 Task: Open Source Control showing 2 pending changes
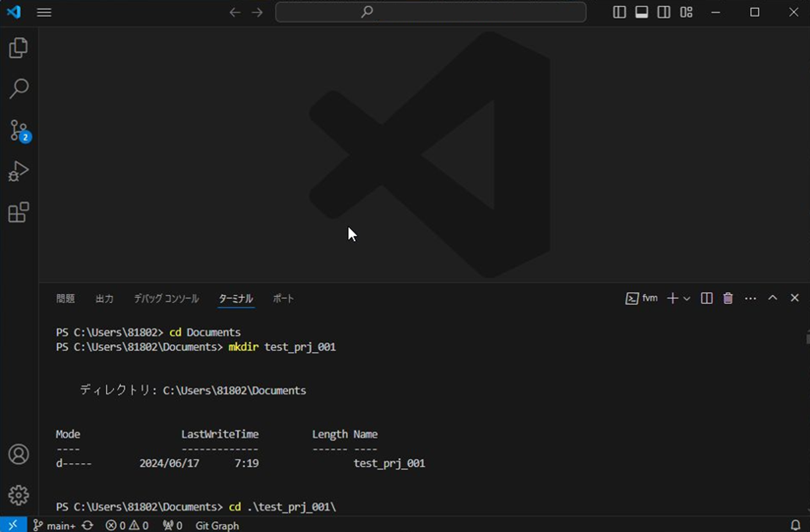coord(19,131)
